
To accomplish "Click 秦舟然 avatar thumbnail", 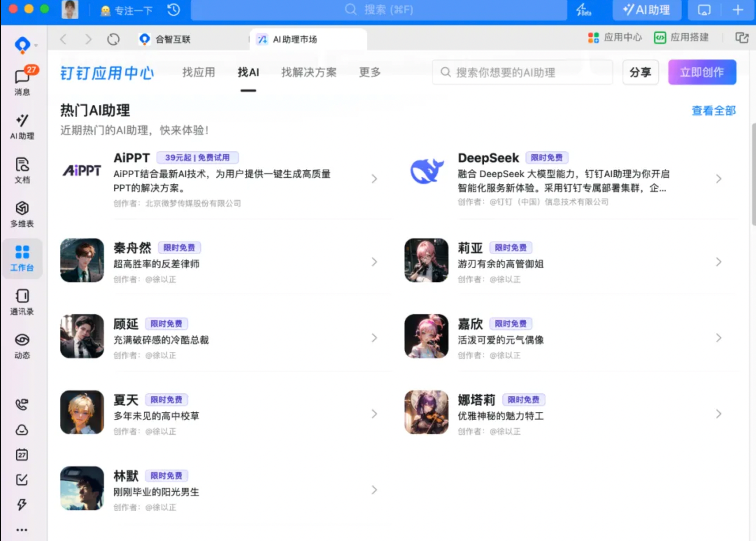I will click(82, 260).
